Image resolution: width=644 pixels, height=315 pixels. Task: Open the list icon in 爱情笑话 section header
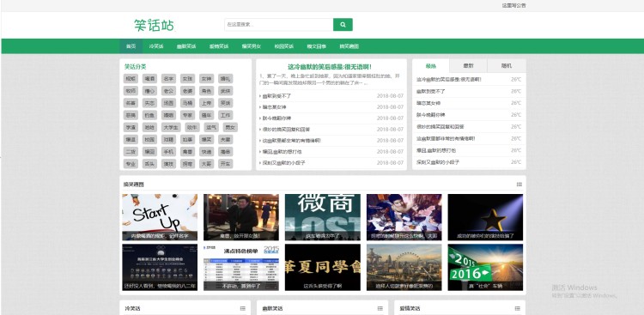click(x=518, y=308)
